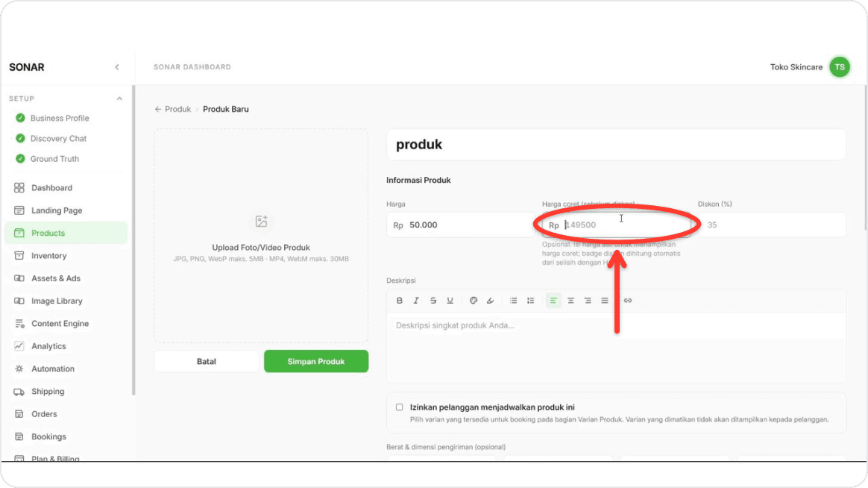
Task: Insert a link in the description
Action: 628,301
